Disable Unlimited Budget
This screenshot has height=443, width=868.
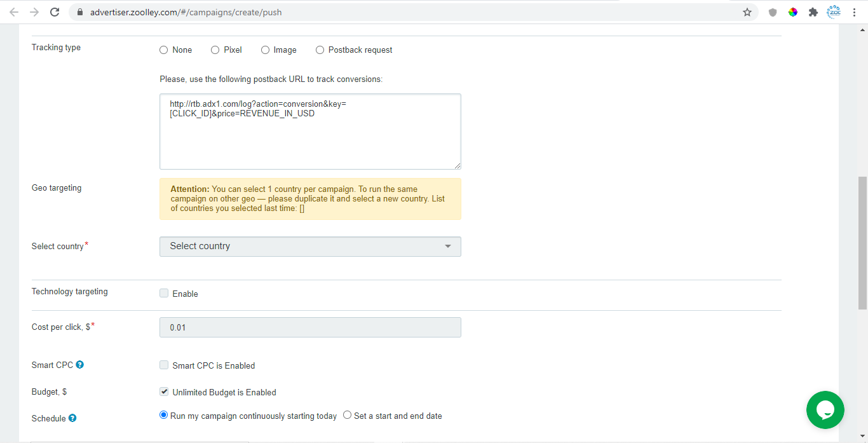coord(164,392)
